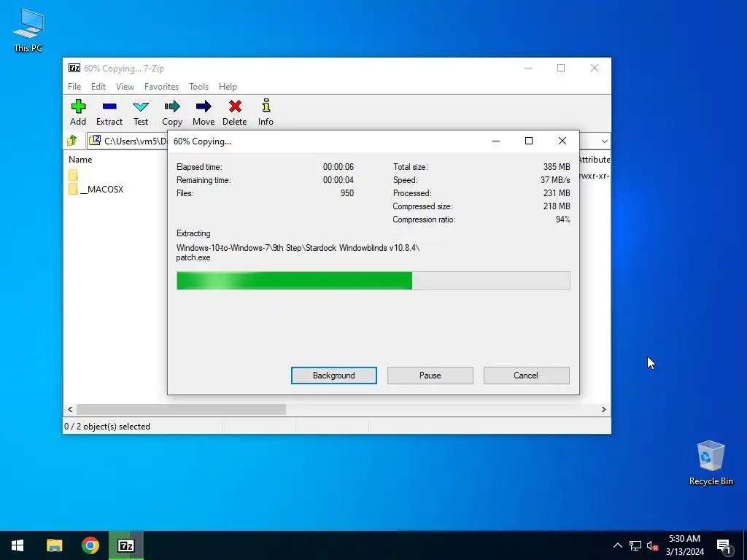
Task: Open the Tools menu
Action: tap(198, 87)
